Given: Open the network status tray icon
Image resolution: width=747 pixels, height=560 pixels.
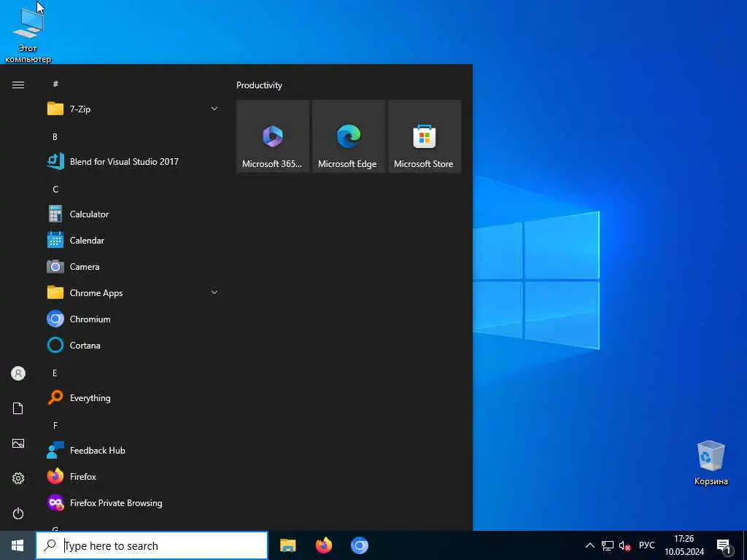Looking at the screenshot, I should [608, 545].
